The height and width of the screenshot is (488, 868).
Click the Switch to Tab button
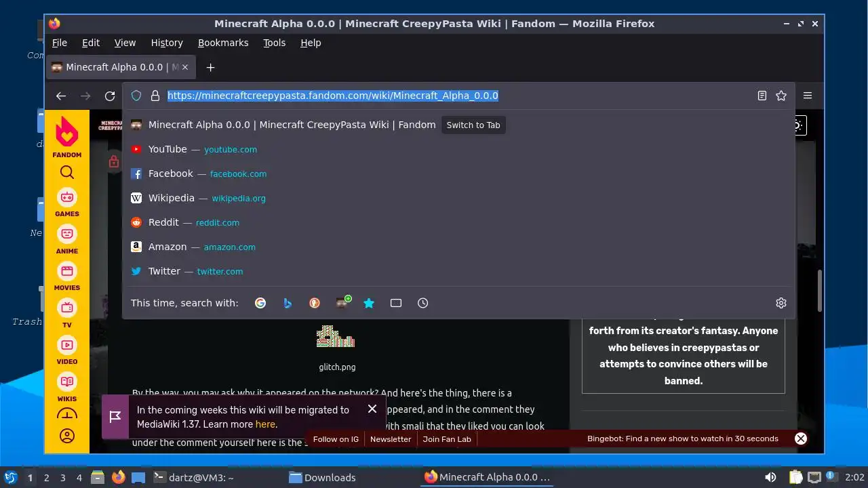[473, 125]
